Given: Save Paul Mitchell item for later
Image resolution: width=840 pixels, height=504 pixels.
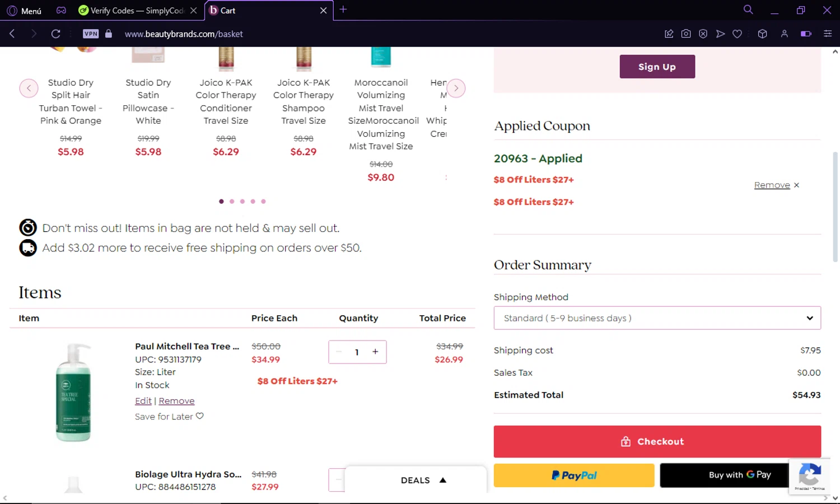Looking at the screenshot, I should (169, 417).
